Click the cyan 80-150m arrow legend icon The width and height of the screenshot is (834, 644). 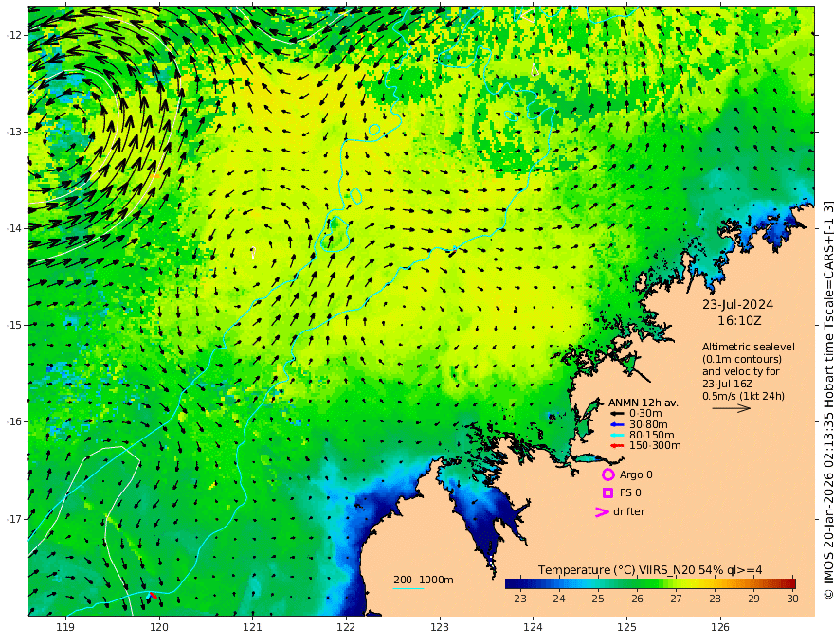click(x=617, y=436)
